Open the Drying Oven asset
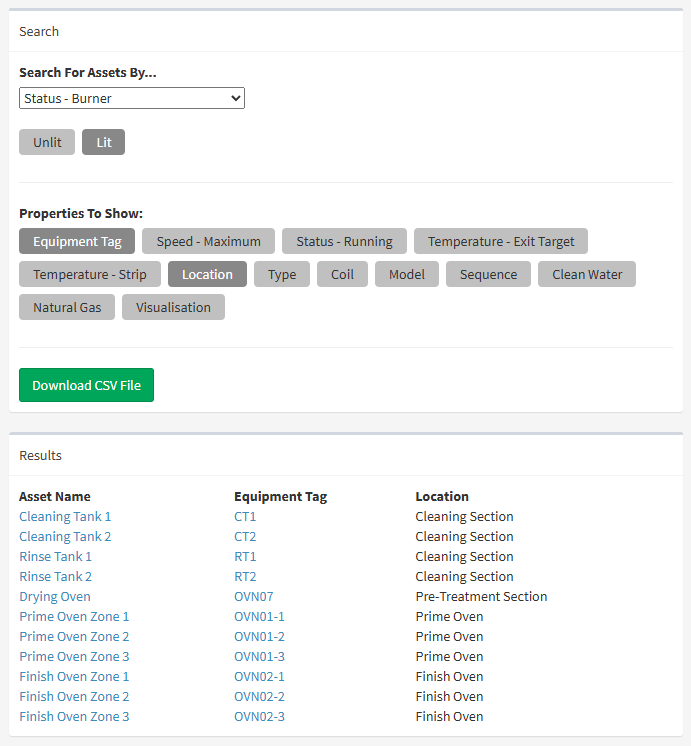The width and height of the screenshot is (691, 746). point(54,597)
